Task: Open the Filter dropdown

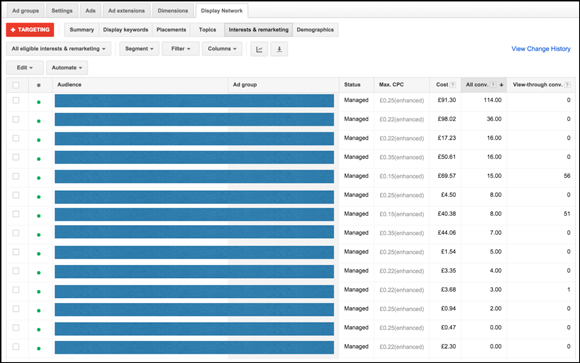Action: (x=181, y=49)
